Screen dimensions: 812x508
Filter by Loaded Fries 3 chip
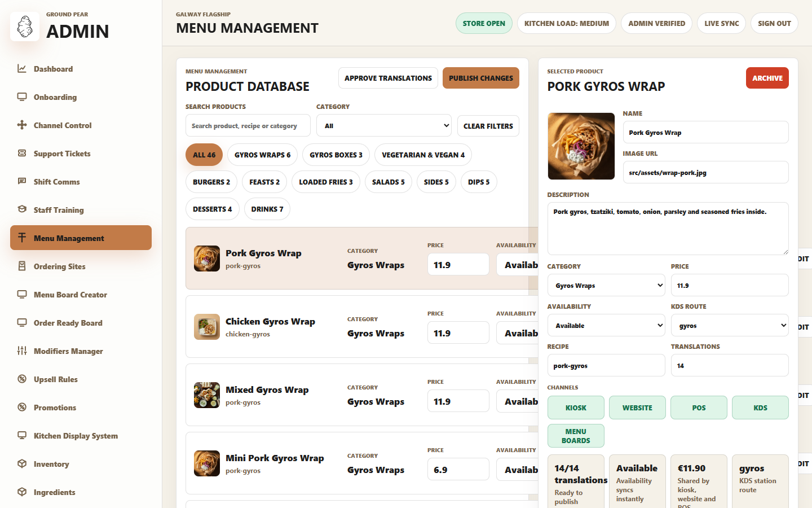(326, 182)
